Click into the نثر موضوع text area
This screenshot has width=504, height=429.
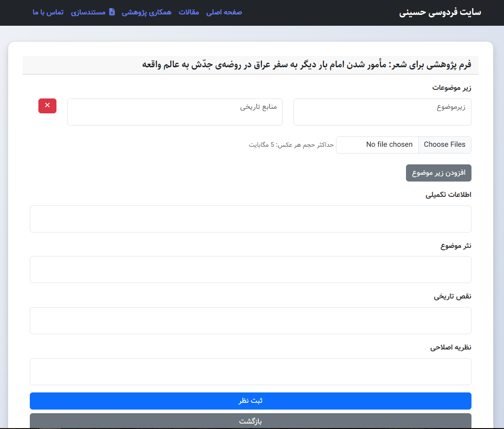point(251,270)
